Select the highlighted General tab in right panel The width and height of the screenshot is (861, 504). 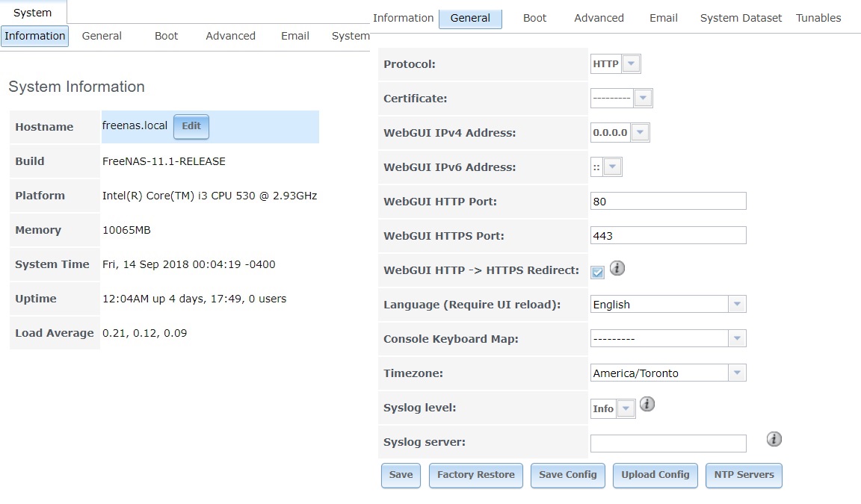[x=470, y=18]
